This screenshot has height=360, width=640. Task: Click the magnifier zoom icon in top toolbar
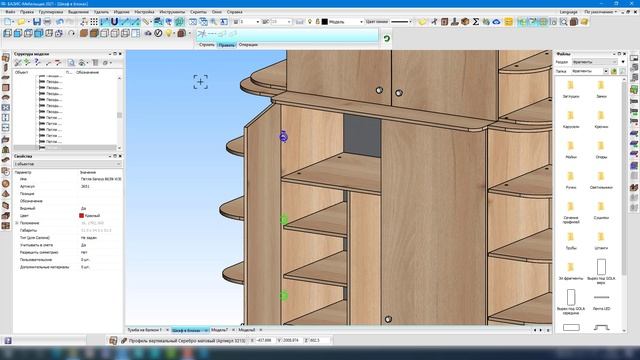564,22
